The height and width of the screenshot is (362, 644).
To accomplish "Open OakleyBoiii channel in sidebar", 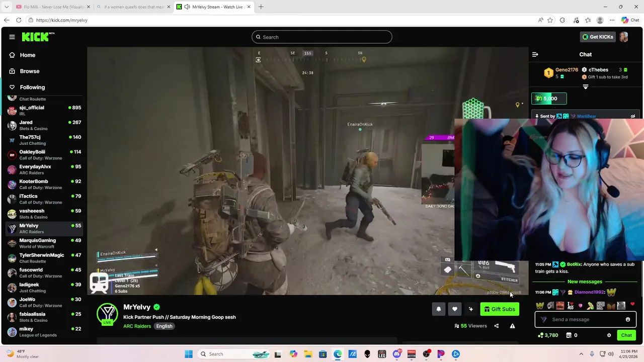I will [44, 155].
